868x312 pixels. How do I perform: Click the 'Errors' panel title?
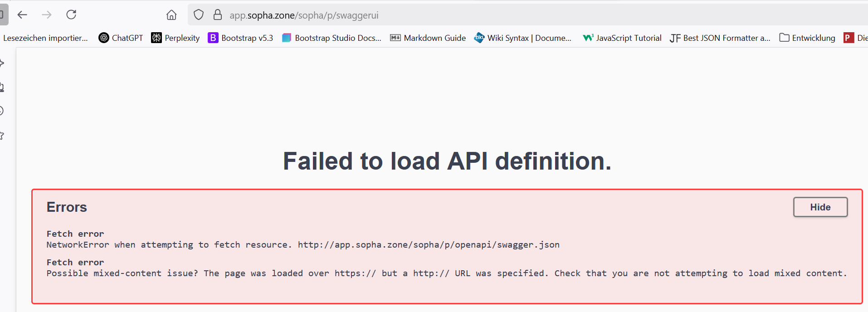click(x=67, y=207)
